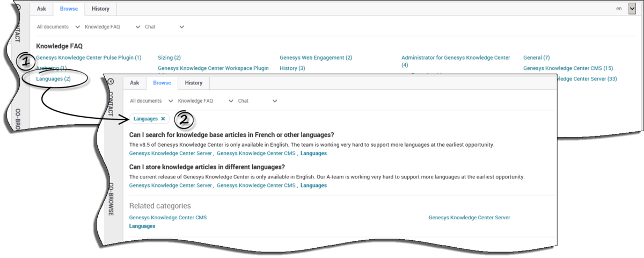Open the Languages (2) category link
The width and height of the screenshot is (644, 258).
[x=53, y=79]
